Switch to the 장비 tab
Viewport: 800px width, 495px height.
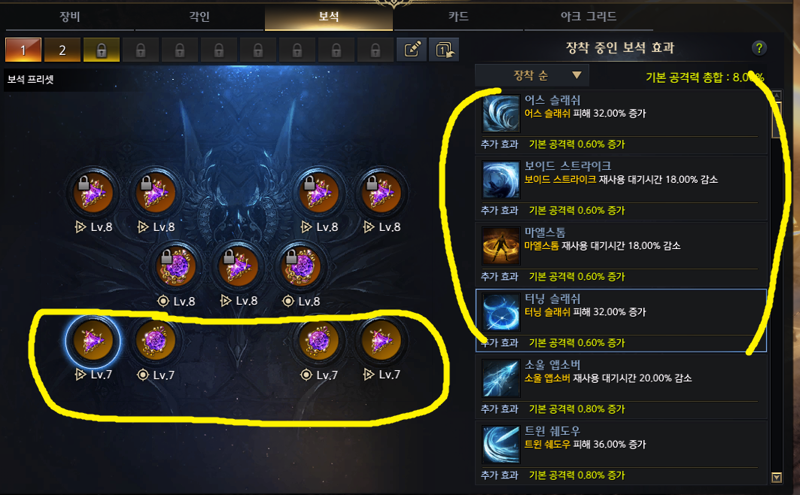(70, 16)
